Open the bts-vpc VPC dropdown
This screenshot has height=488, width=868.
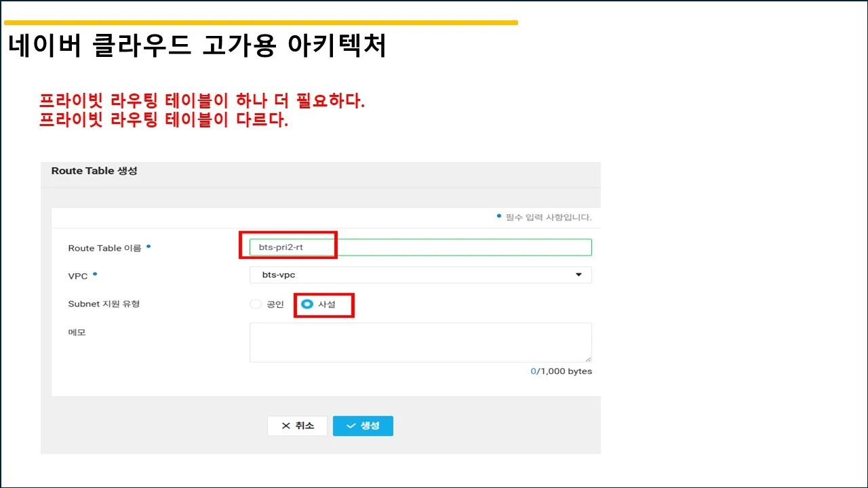(420, 274)
